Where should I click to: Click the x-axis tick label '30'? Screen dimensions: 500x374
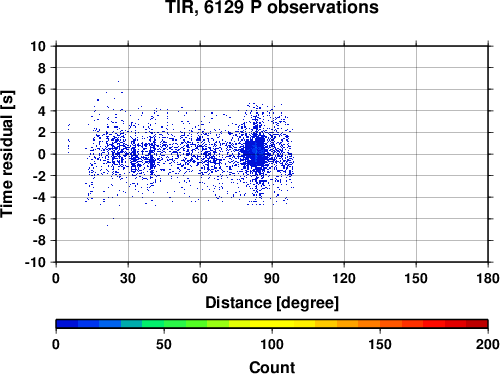(128, 278)
